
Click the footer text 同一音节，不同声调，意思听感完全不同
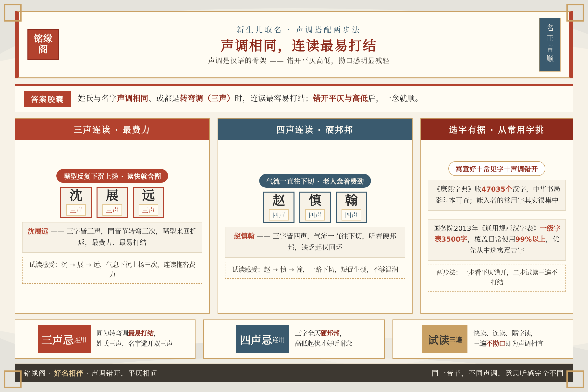coord(498,373)
